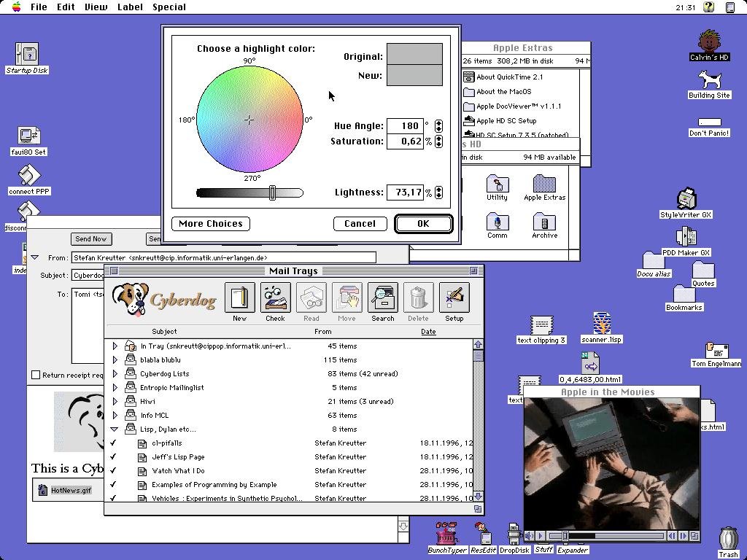Image resolution: width=747 pixels, height=560 pixels.
Task: Sort mail by Date column header
Action: point(428,332)
